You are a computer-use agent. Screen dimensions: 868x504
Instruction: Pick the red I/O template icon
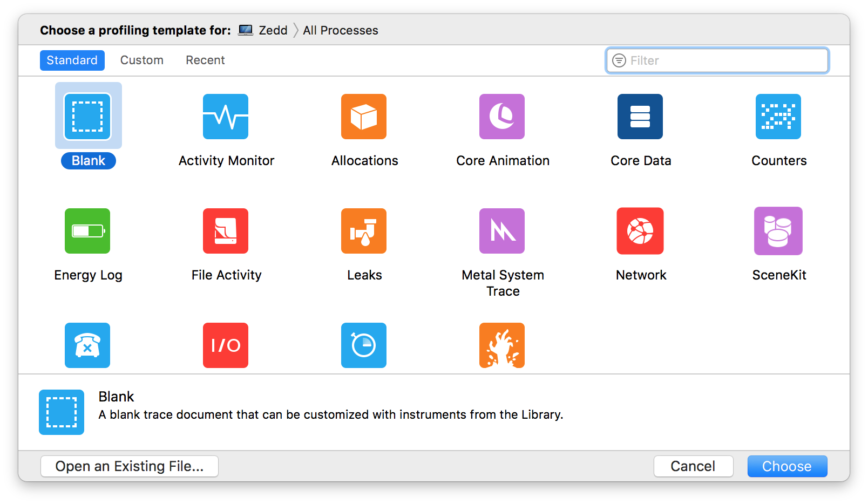[x=226, y=345]
